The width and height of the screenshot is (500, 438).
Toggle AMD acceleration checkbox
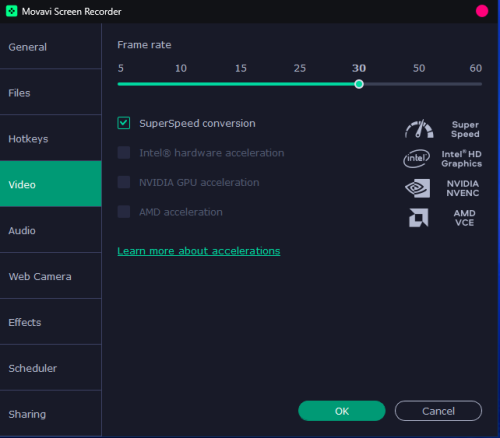pos(124,212)
